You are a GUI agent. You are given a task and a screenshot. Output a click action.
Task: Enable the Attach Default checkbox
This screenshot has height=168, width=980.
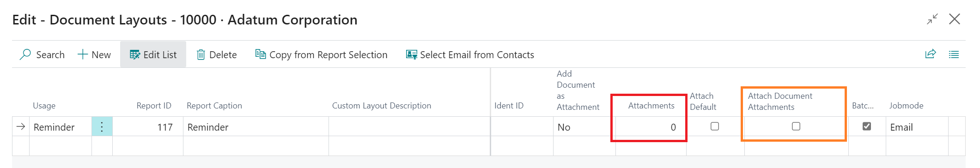point(715,126)
